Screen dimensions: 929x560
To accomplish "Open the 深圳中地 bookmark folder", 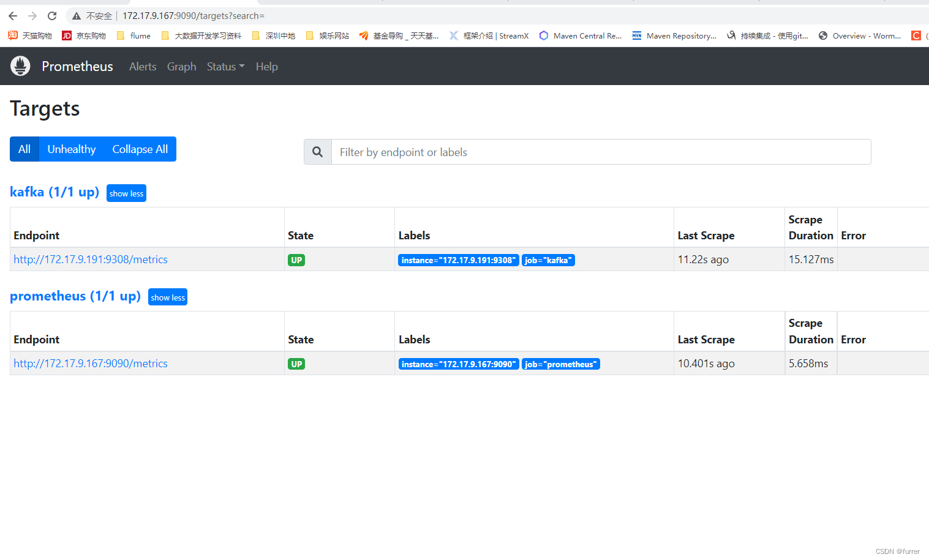I will point(273,35).
